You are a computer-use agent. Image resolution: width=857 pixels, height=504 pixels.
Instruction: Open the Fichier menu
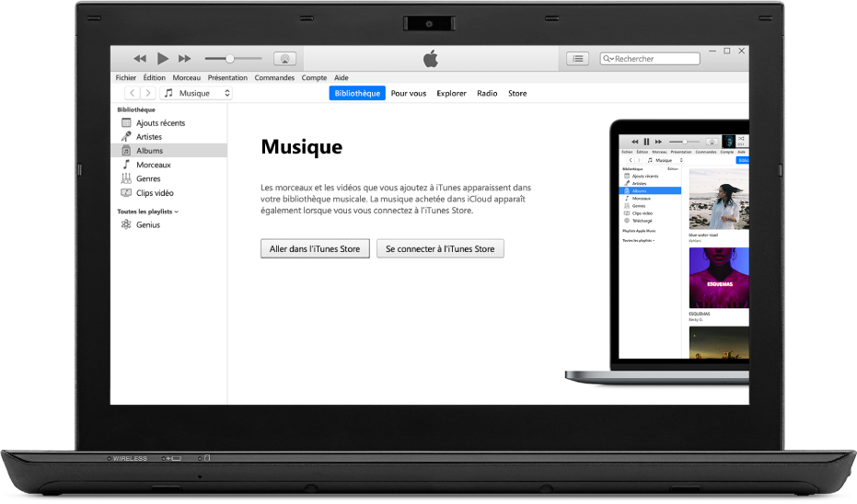[126, 77]
